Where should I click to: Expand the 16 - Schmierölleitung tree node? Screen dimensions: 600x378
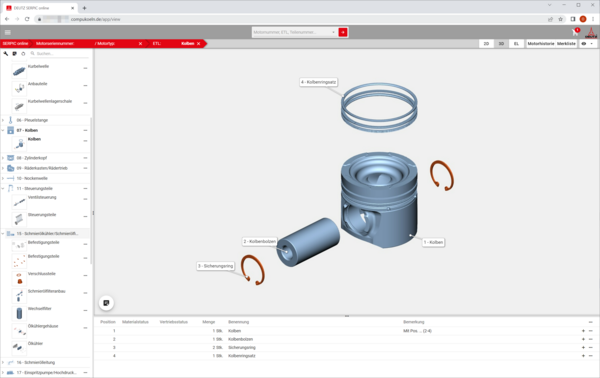[x=3, y=362]
